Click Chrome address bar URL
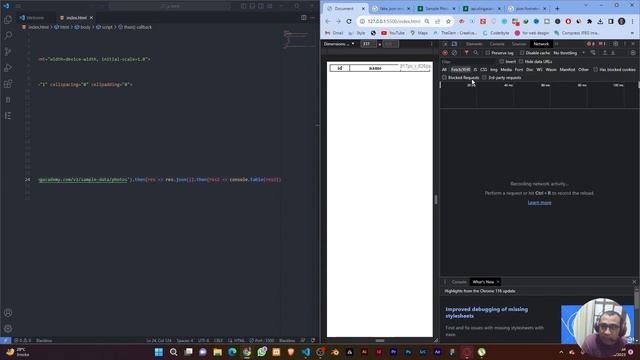Image resolution: width=640 pixels, height=360 pixels. 393,21
